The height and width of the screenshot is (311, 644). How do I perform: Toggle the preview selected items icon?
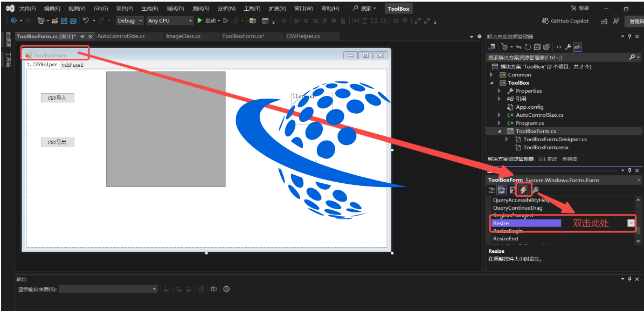[x=578, y=47]
